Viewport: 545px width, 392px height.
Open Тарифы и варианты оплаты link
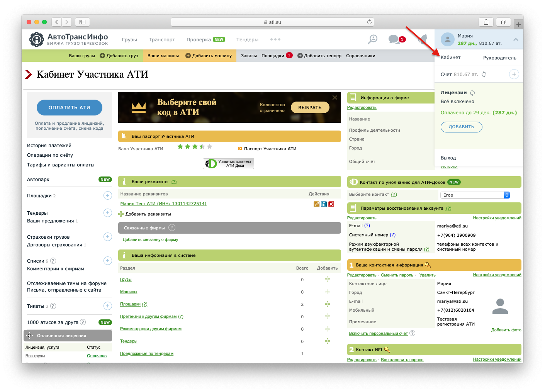[x=61, y=165]
